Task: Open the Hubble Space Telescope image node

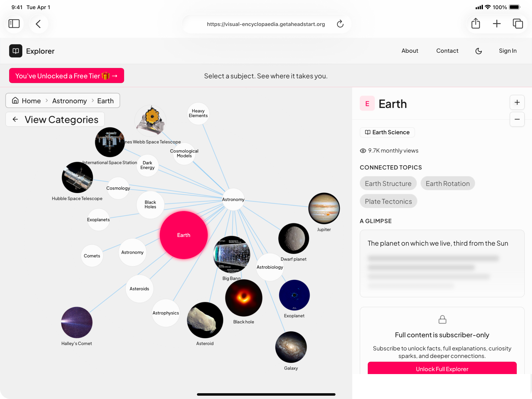Action: [77, 177]
